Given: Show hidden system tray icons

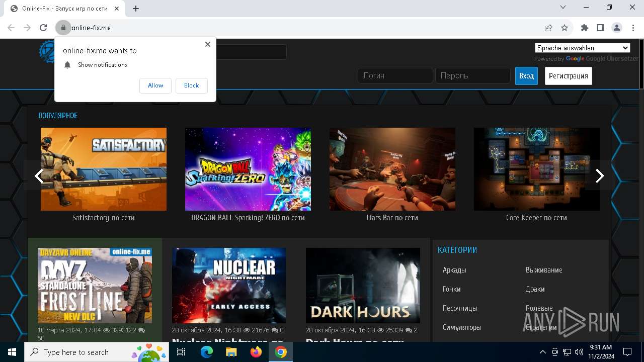Looking at the screenshot, I should 542,352.
